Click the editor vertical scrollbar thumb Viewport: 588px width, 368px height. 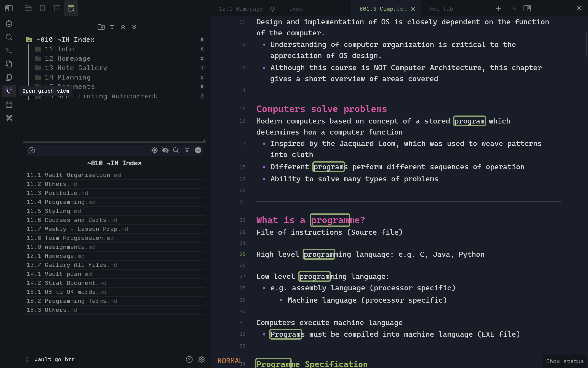(586, 44)
